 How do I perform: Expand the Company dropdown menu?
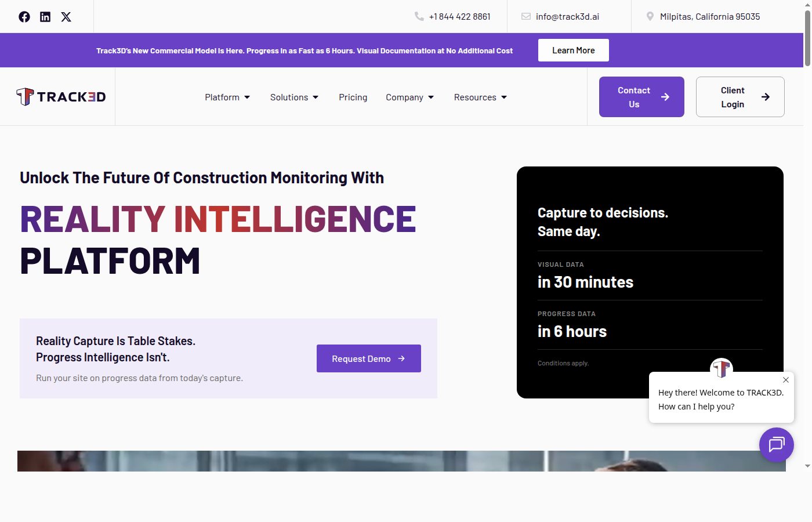pyautogui.click(x=410, y=97)
